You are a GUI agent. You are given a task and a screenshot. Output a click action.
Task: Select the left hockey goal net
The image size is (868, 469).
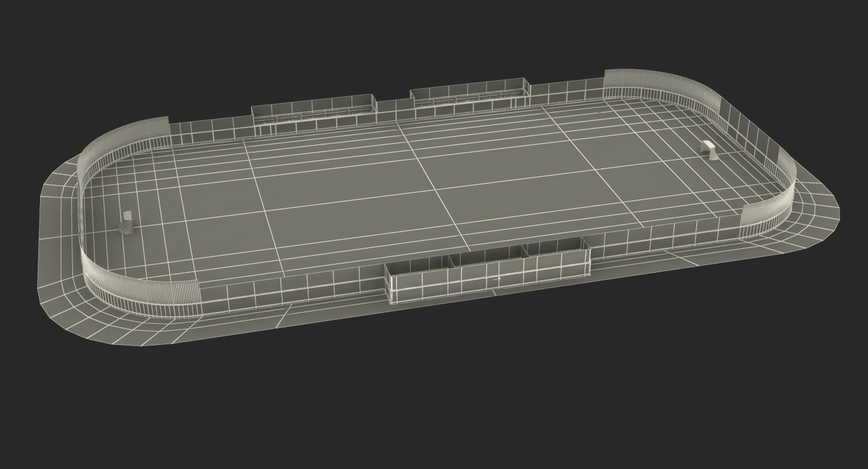pyautogui.click(x=127, y=222)
